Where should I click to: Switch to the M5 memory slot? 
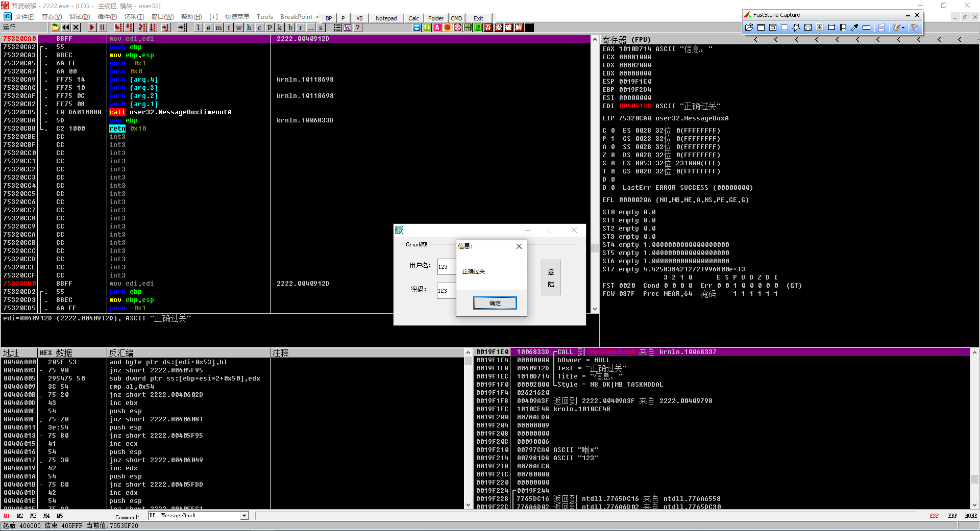[60, 516]
